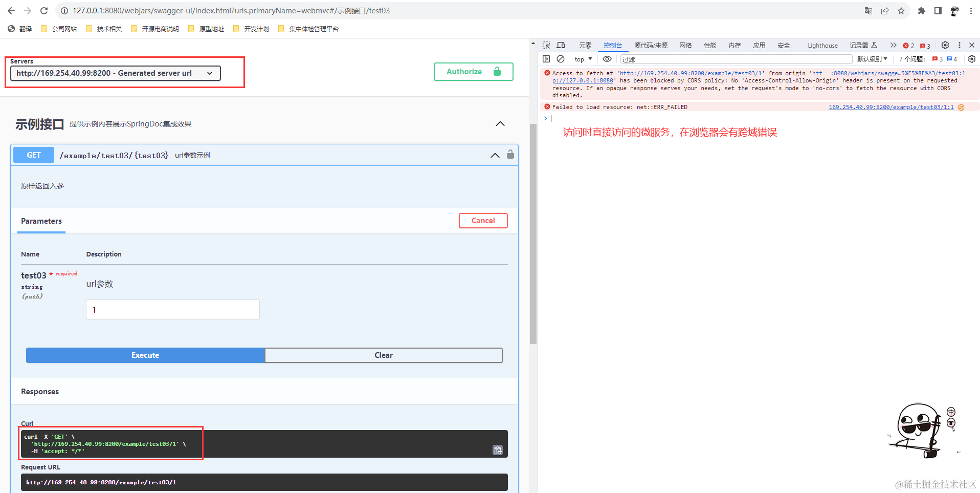Click the page vertical scrollbar

click(x=533, y=234)
